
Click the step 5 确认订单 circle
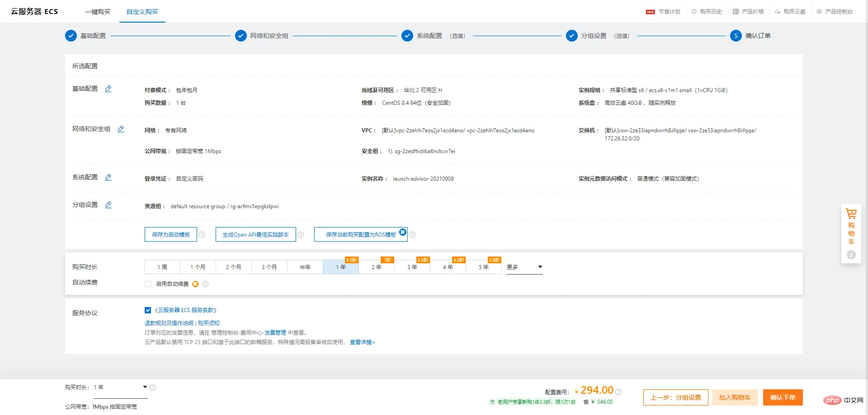click(736, 36)
